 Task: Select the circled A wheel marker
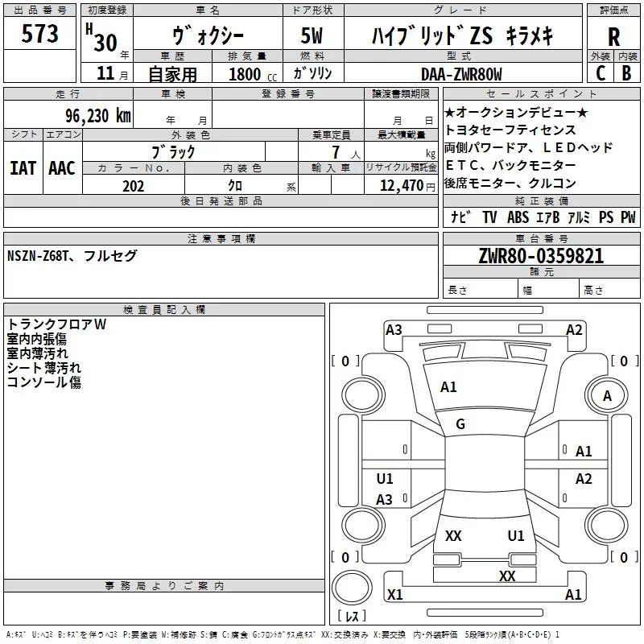pos(607,395)
